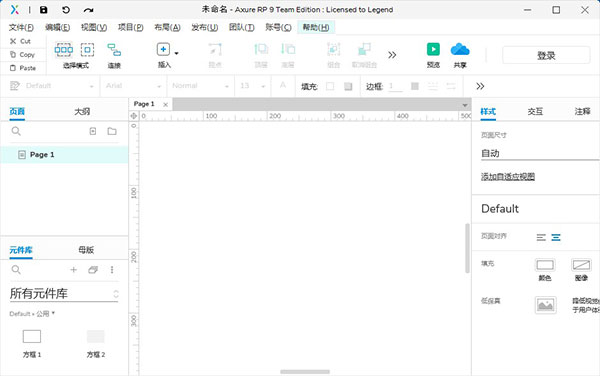Open the 团队(T) menu
Screen dimensions: 600x376
tap(241, 27)
